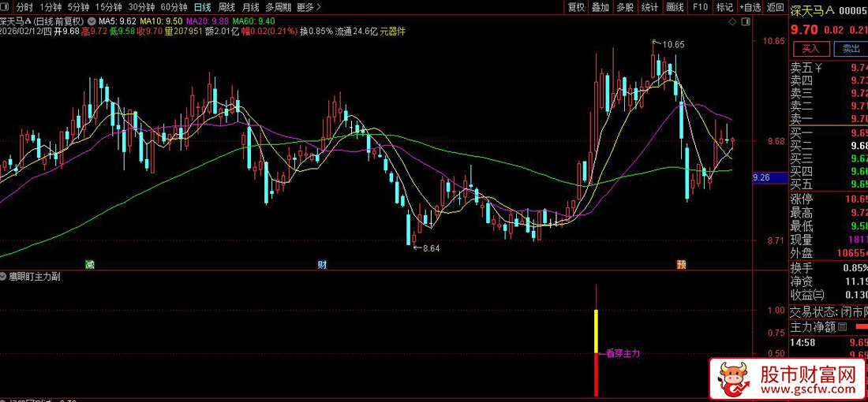Click the 买一 order row
The image size is (868, 402).
pos(828,132)
